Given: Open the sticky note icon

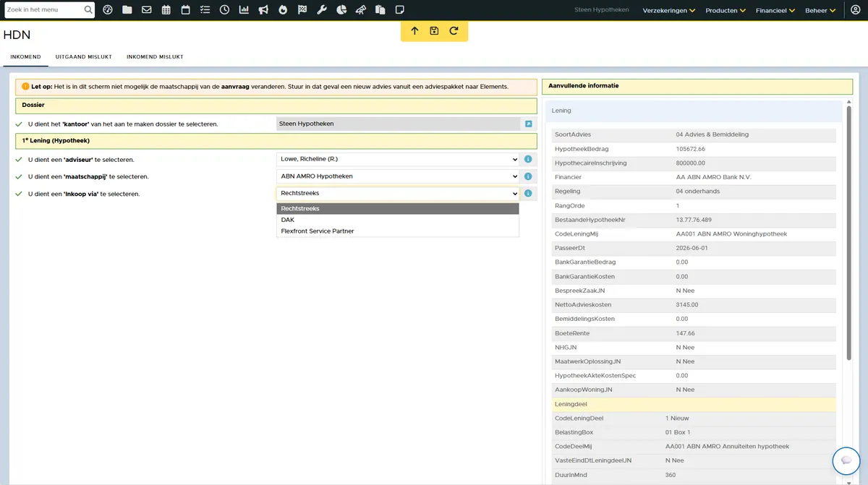Looking at the screenshot, I should (400, 10).
